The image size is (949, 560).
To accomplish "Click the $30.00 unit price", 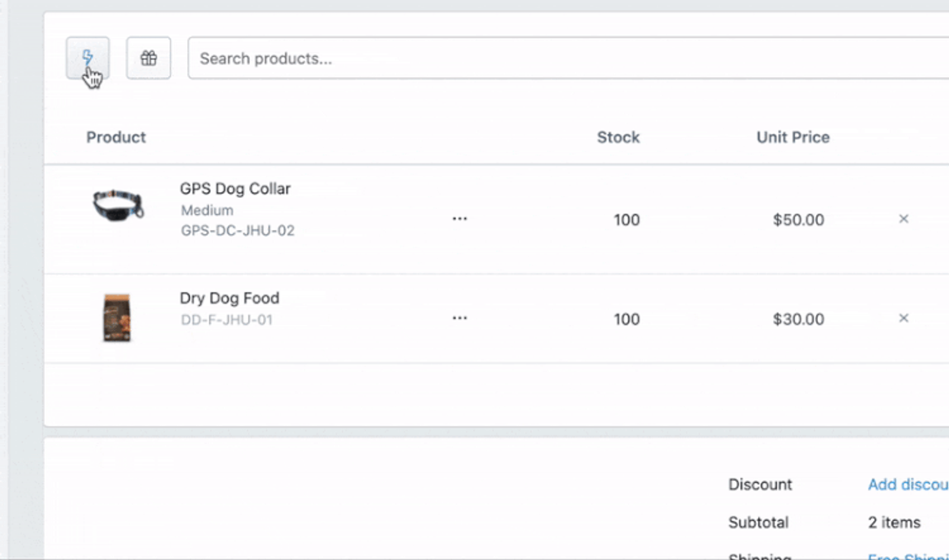I will point(798,319).
